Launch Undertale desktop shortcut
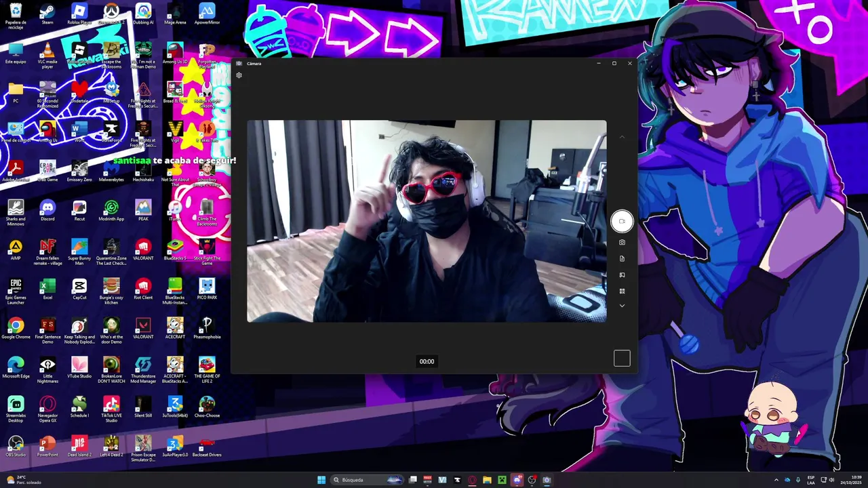The image size is (868, 488). 79,92
